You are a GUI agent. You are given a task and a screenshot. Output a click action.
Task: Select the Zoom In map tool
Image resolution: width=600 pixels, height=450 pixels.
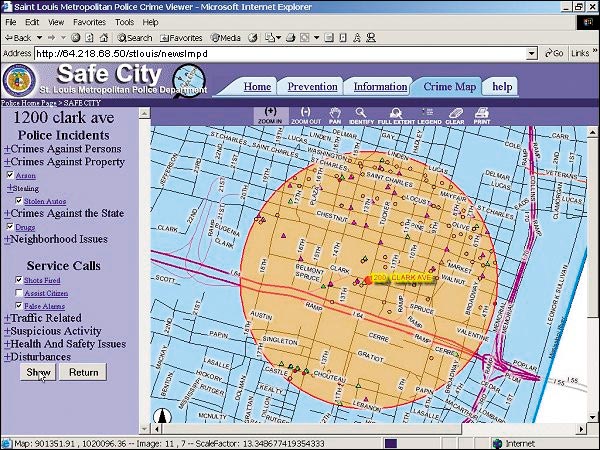270,115
